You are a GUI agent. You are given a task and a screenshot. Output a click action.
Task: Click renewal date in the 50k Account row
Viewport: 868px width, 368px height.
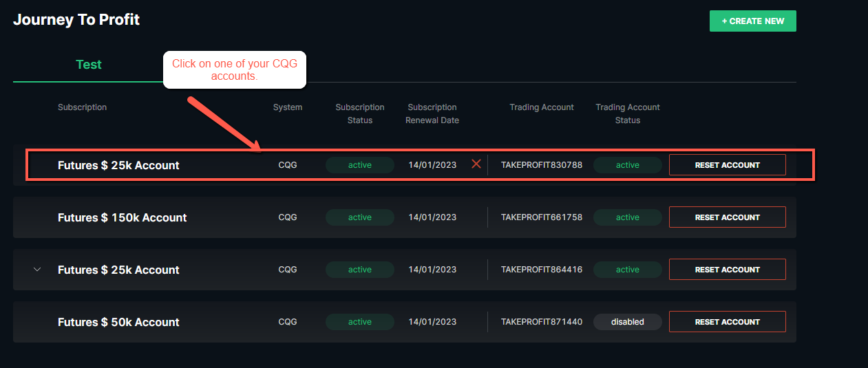(x=432, y=322)
